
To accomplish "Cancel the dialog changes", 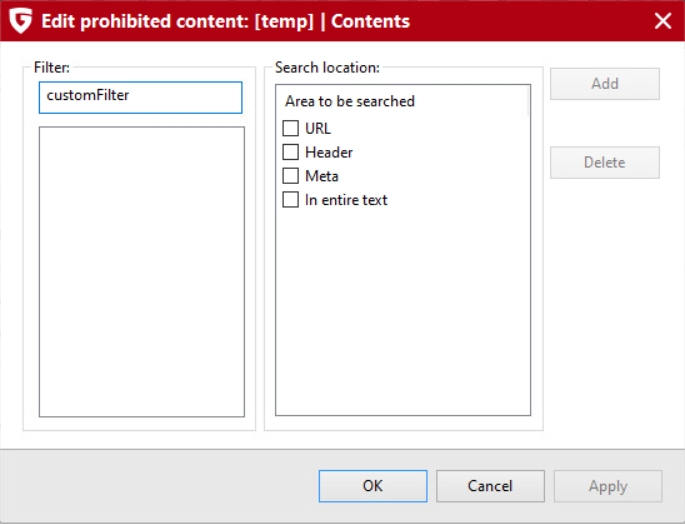I will click(x=490, y=486).
